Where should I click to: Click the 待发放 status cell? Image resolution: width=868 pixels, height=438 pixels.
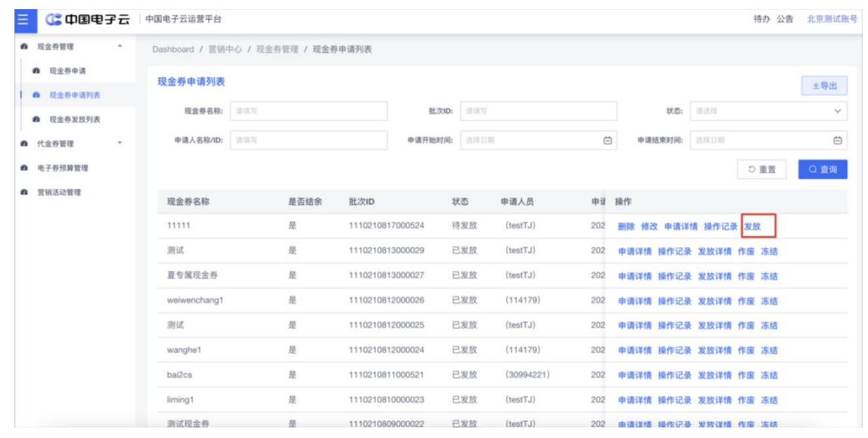click(465, 226)
